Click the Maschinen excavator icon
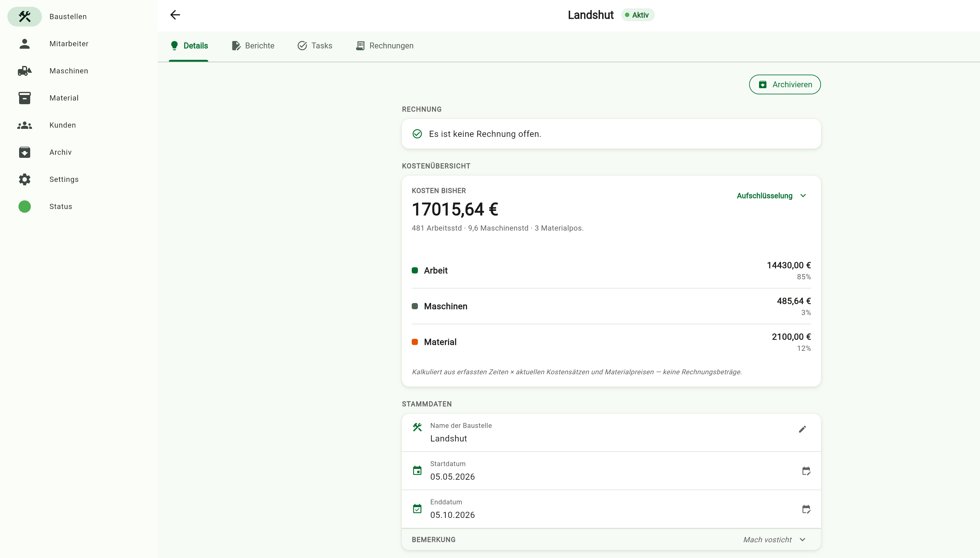This screenshot has width=980, height=558. click(x=25, y=71)
